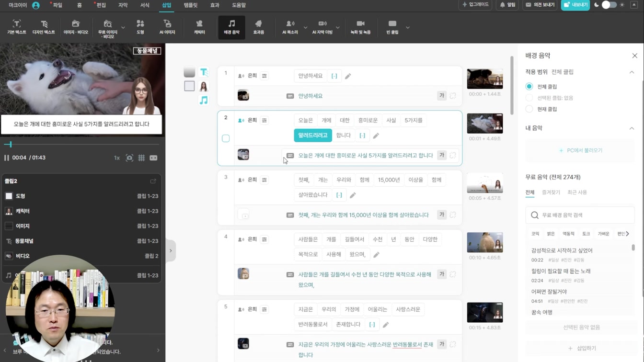Click the 내보내기 export button
Screen dimensions: 644x362
coord(575,5)
